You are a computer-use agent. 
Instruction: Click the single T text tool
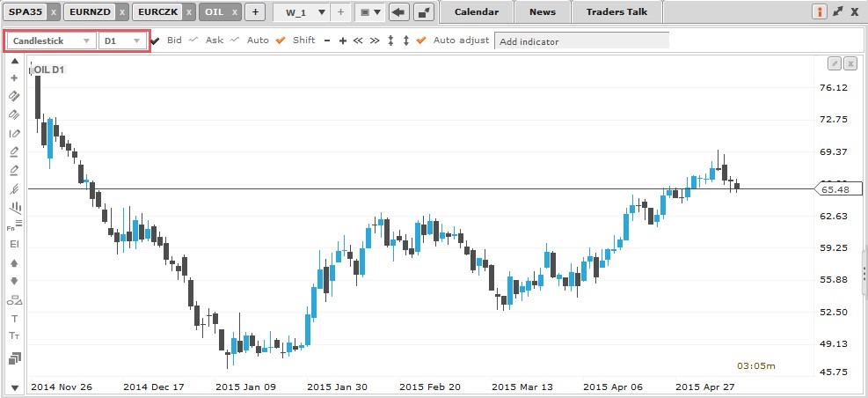[14, 318]
